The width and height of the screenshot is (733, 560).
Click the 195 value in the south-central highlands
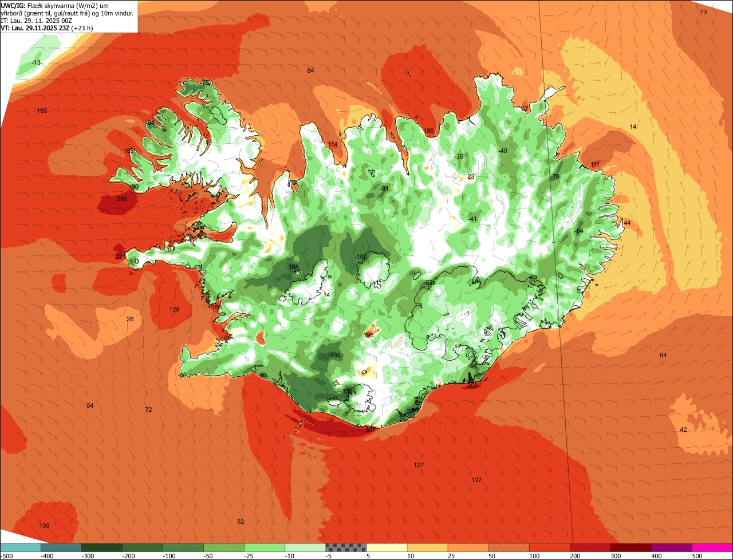[x=368, y=335]
